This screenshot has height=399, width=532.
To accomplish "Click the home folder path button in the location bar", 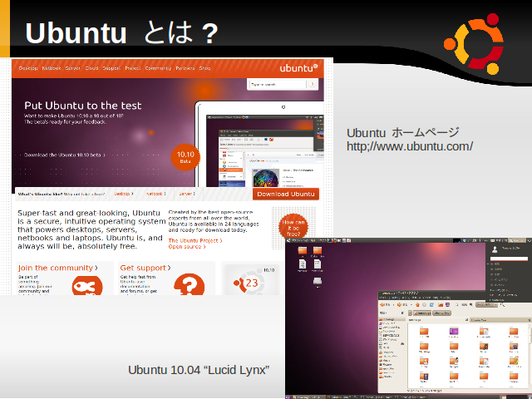I will click(422, 313).
